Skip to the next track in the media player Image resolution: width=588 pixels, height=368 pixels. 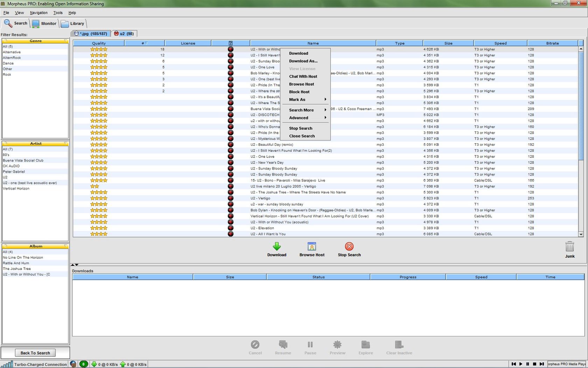pos(541,364)
